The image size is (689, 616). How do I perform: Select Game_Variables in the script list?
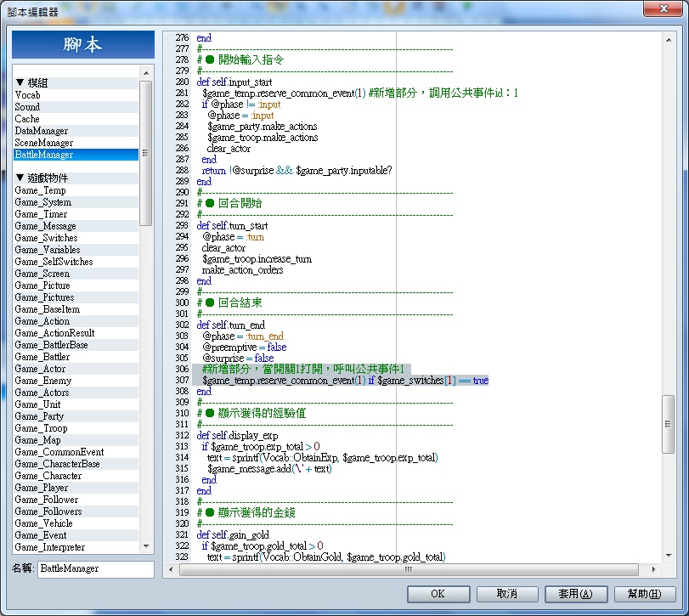click(76, 250)
